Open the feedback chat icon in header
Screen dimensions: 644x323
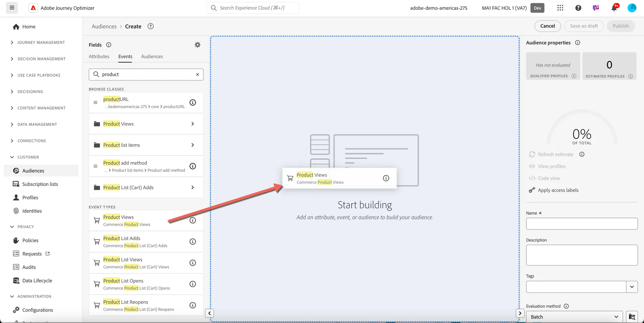click(596, 8)
